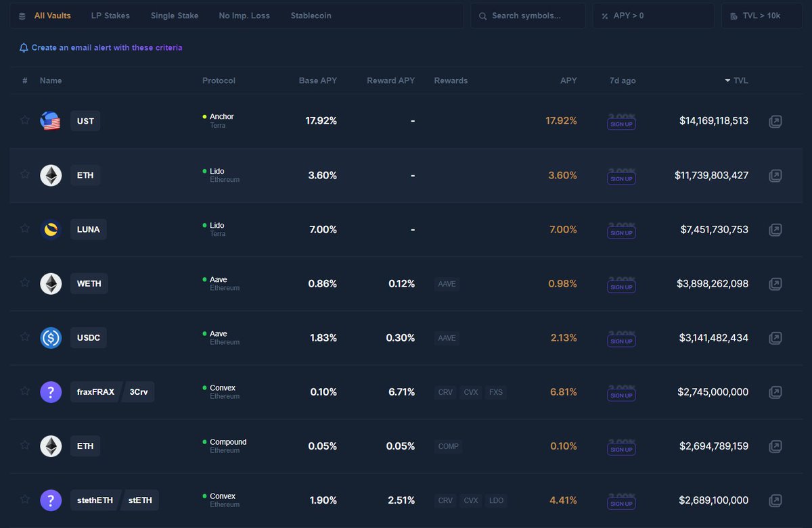Screen dimensions: 812x528
Task: Click the Lido ETH Ethereum logo
Action: coord(51,176)
